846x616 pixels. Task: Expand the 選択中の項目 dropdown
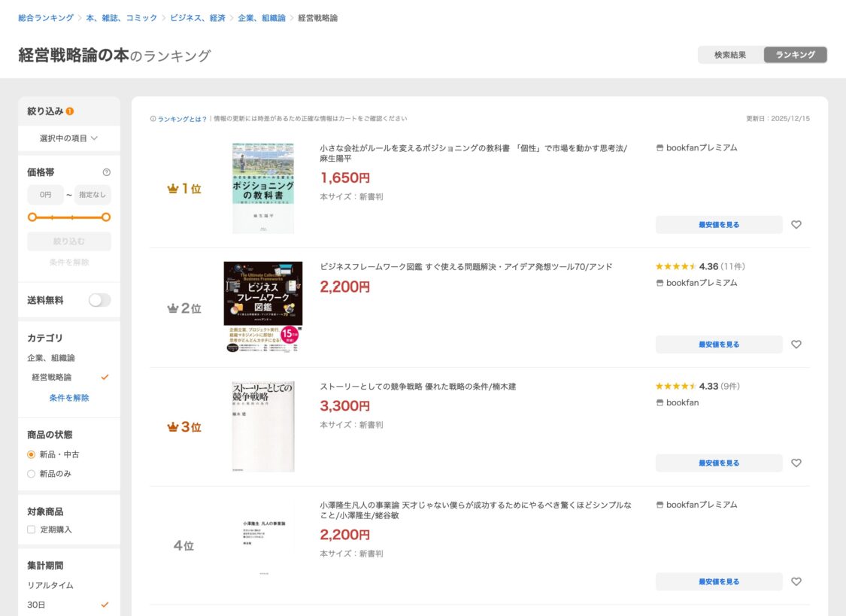tap(69, 138)
